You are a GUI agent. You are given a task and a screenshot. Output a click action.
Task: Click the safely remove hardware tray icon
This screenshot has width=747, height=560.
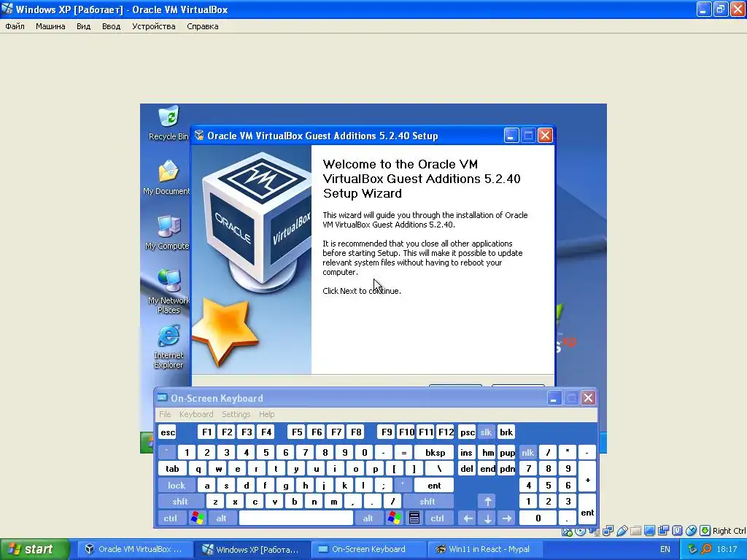click(692, 549)
